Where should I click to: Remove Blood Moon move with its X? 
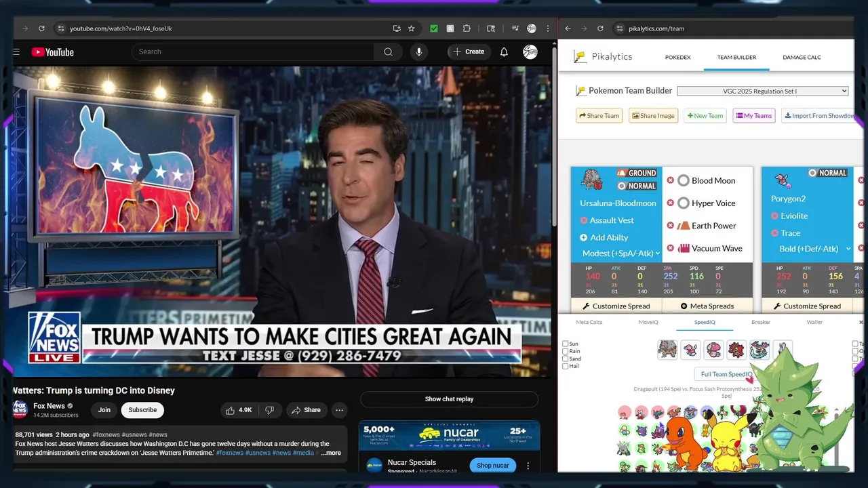click(x=671, y=180)
